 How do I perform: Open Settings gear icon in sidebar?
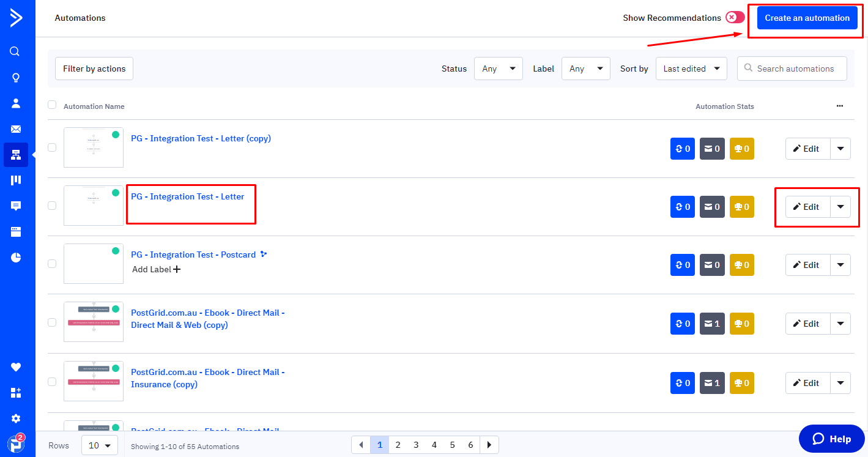[x=16, y=418]
